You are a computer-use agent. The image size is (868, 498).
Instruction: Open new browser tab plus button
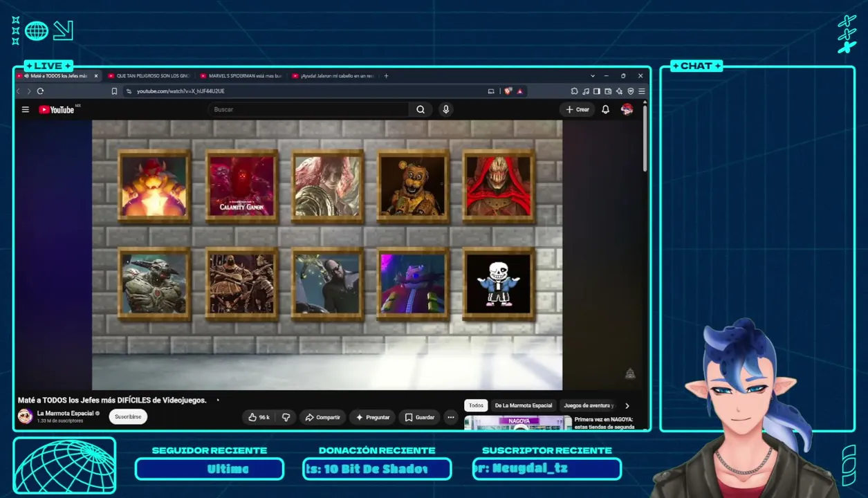pos(386,76)
